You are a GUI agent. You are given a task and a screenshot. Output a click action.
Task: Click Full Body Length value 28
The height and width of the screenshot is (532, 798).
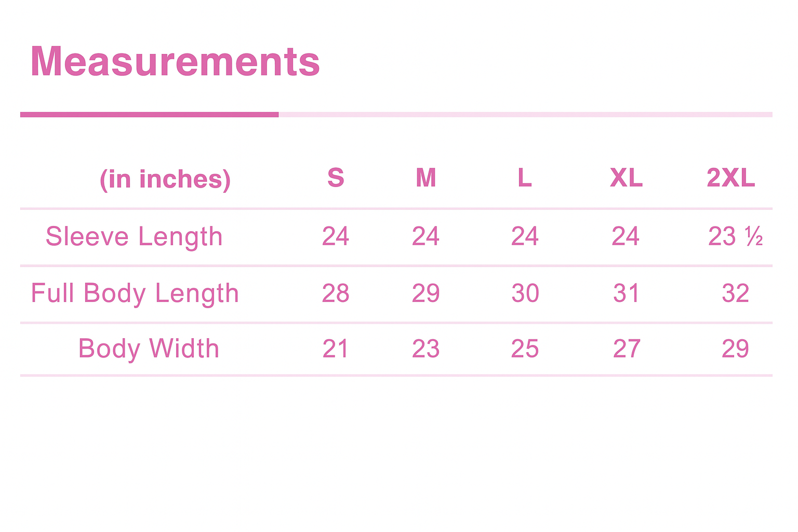tap(336, 294)
